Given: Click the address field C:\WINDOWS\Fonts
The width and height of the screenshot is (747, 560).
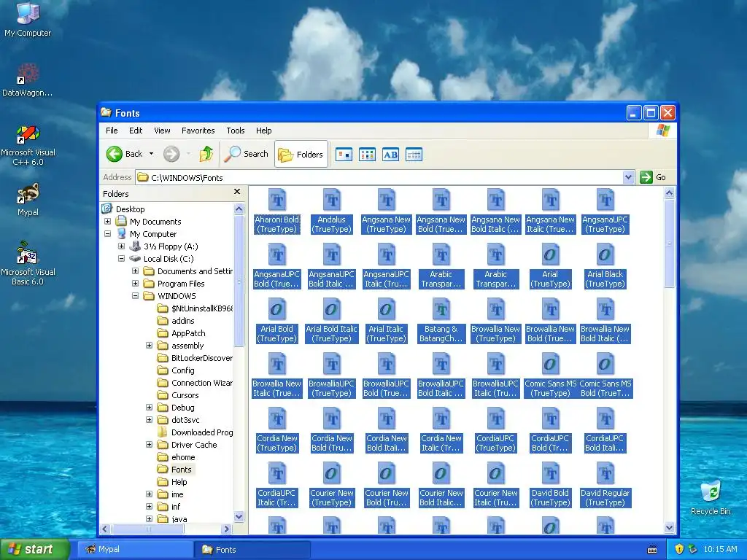Looking at the screenshot, I should coord(379,177).
